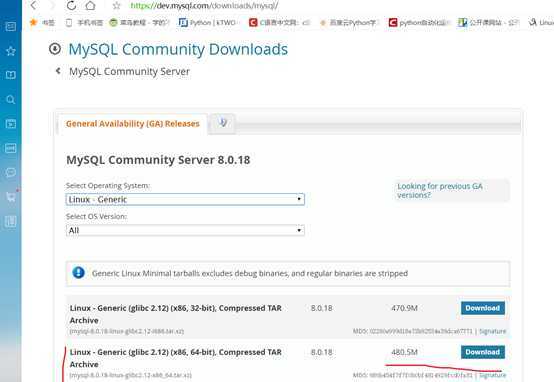The width and height of the screenshot is (554, 382).
Task: Click the browser back arrow
Action: (x=34, y=5)
